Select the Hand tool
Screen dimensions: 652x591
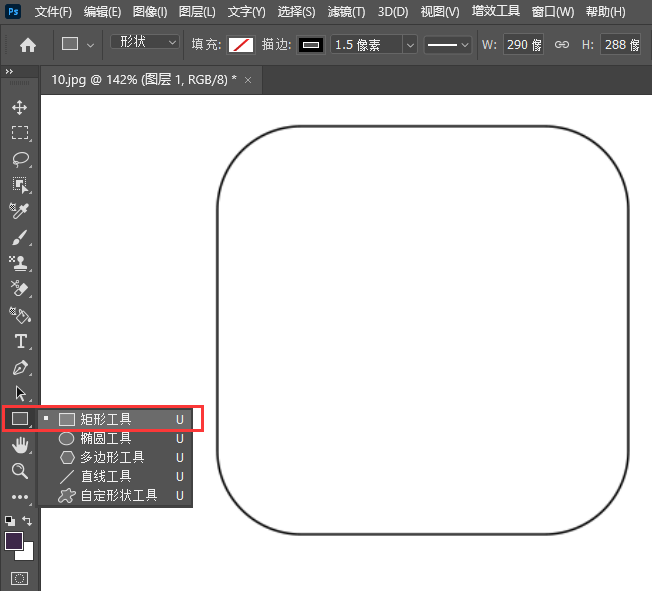pos(19,444)
